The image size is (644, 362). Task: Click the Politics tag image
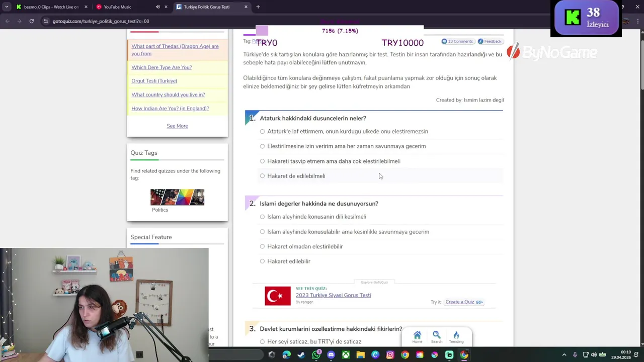pos(177,197)
